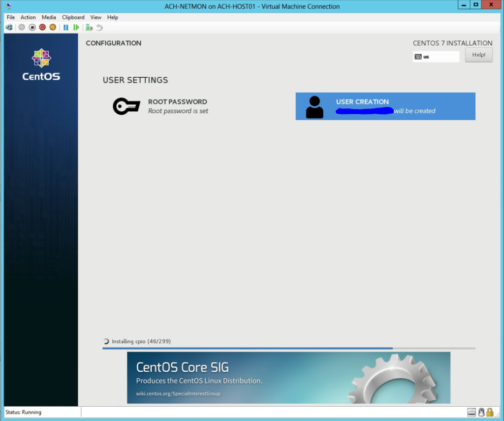Image resolution: width=504 pixels, height=421 pixels.
Task: Click the key icon for Root Password
Action: tap(126, 106)
